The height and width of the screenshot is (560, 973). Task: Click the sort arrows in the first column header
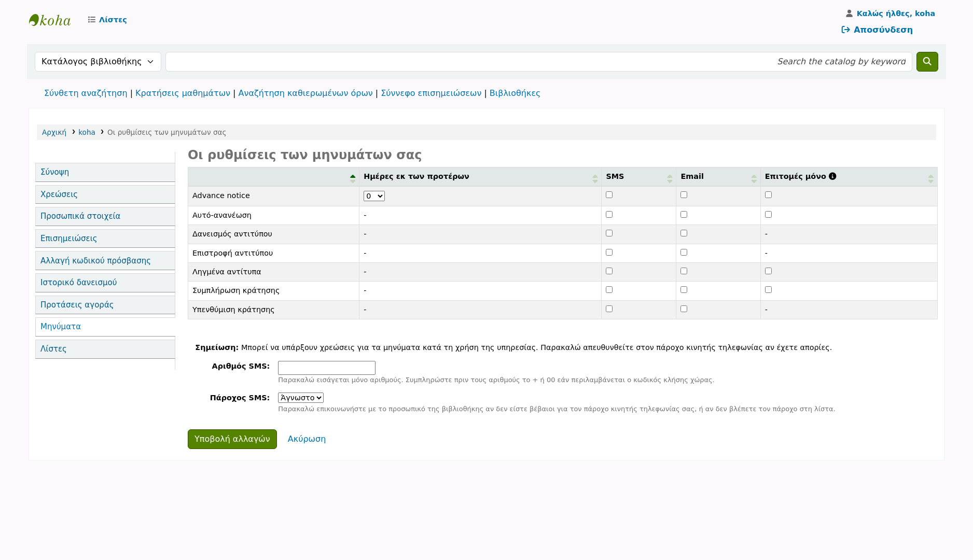(353, 179)
